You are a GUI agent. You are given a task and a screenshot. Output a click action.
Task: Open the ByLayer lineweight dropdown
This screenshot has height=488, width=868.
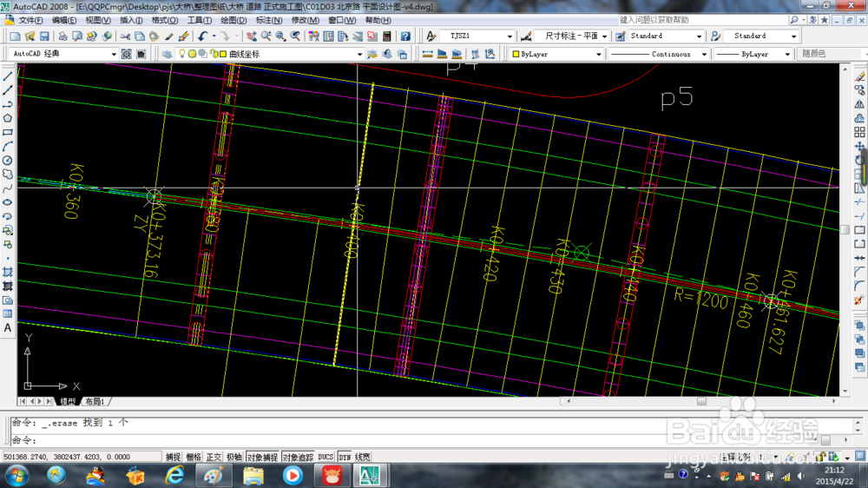787,54
